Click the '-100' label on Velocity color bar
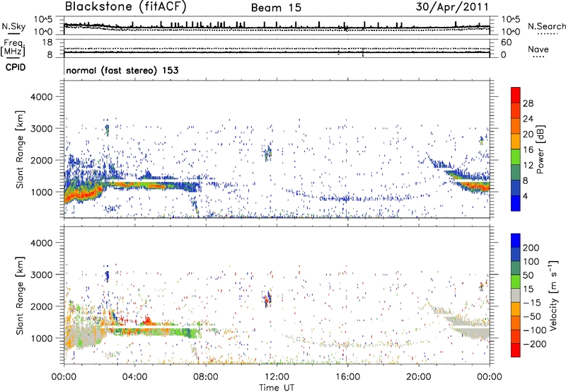This screenshot has height=392, width=566. coord(534,330)
